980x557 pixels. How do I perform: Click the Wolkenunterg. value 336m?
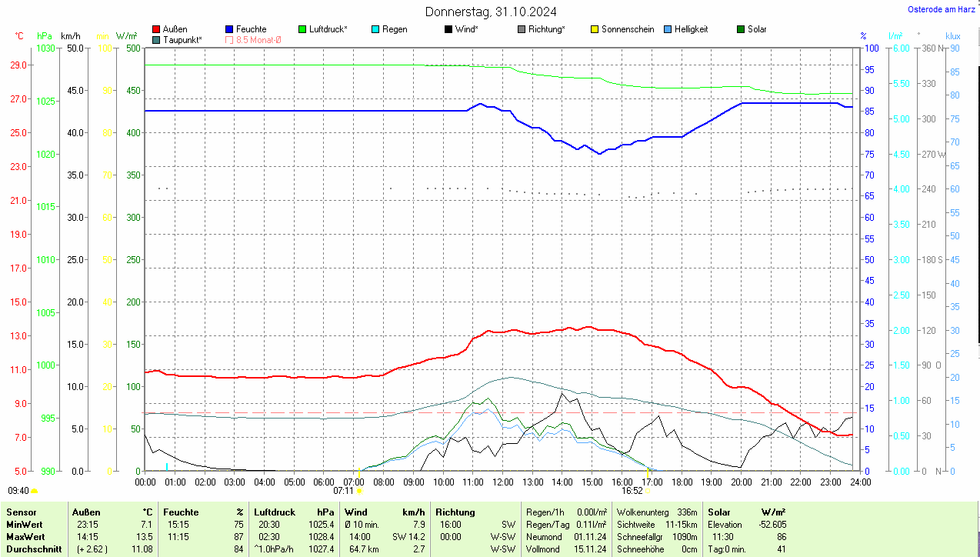tap(687, 512)
